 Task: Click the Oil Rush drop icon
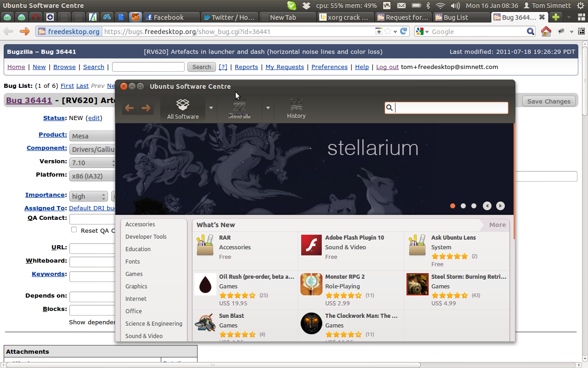pyautogui.click(x=205, y=284)
